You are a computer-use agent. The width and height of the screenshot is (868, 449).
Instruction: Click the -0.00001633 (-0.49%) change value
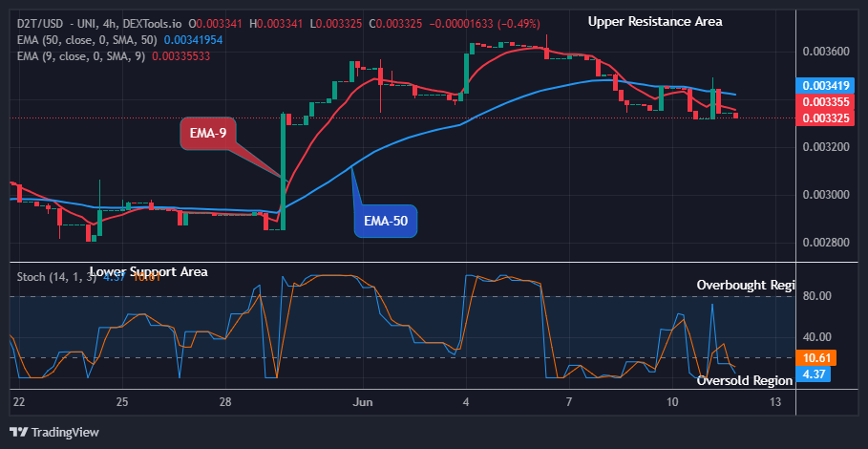(485, 23)
